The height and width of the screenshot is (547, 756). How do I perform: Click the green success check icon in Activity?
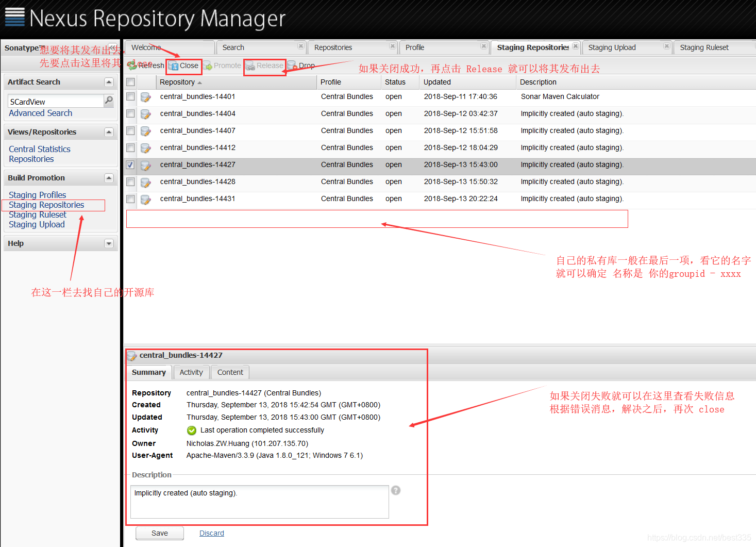[192, 430]
